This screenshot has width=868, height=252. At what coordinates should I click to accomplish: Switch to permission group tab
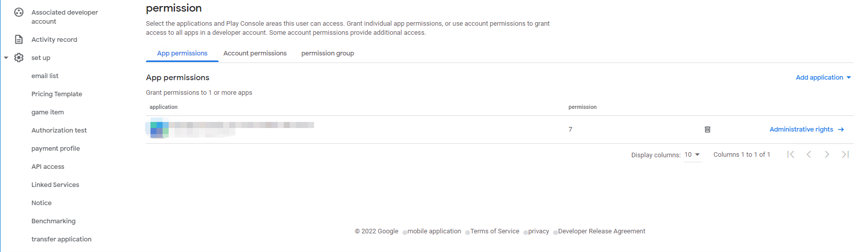(x=328, y=53)
